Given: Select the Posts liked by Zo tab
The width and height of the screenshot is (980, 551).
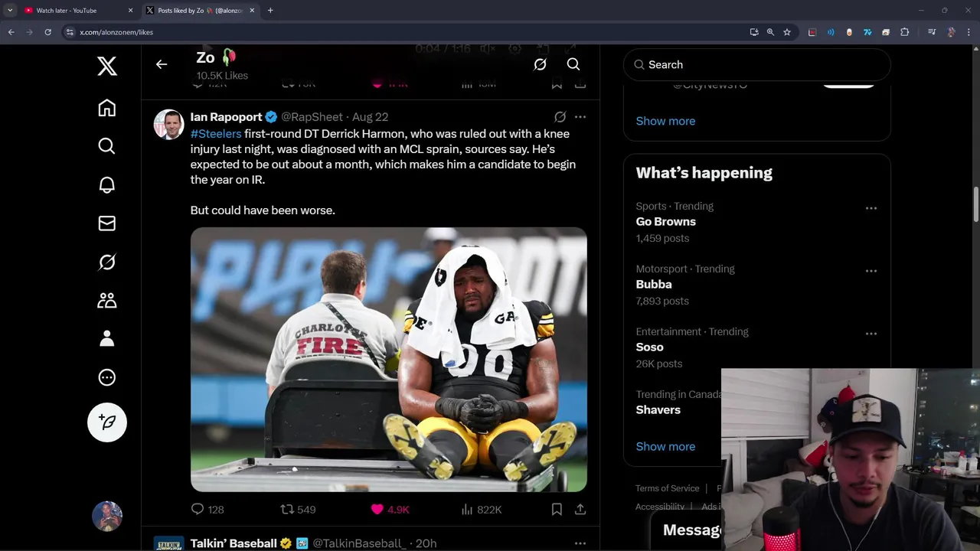Looking at the screenshot, I should (201, 11).
